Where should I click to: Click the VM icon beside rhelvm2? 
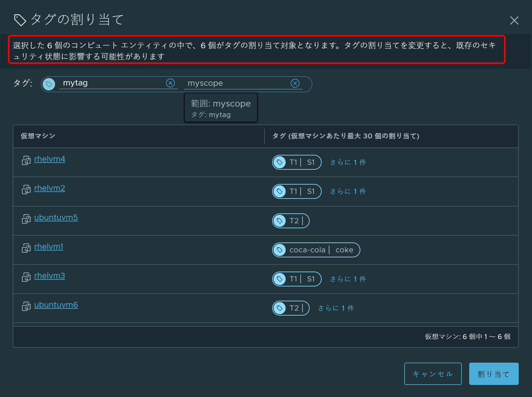26,190
